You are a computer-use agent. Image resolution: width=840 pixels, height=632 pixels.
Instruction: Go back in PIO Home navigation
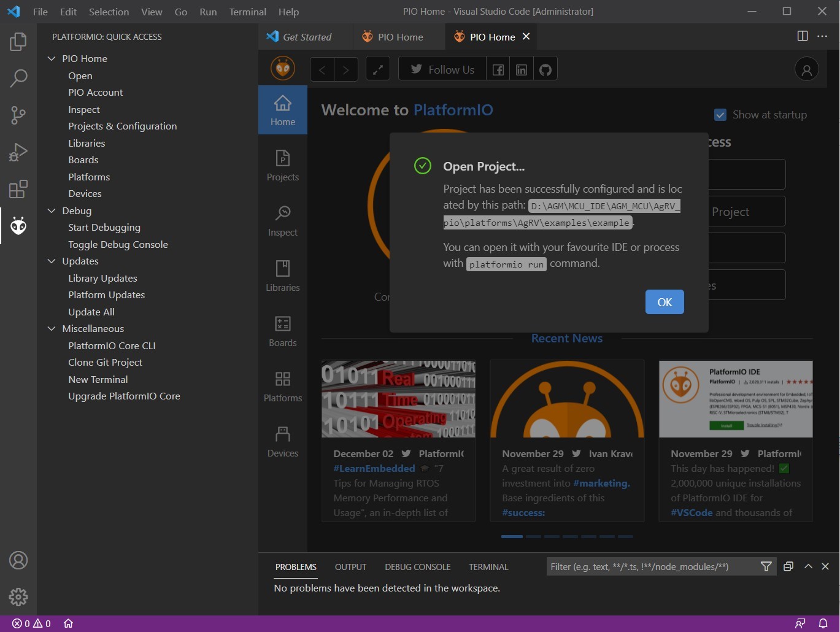[322, 69]
